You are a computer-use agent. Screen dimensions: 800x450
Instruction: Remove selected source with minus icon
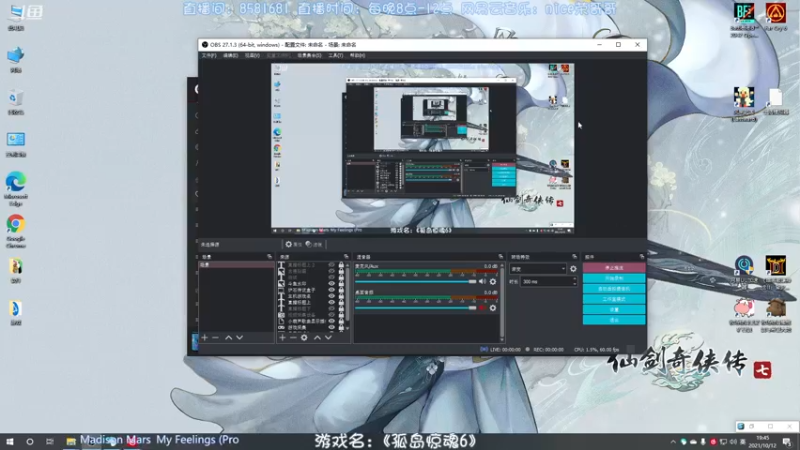click(293, 338)
